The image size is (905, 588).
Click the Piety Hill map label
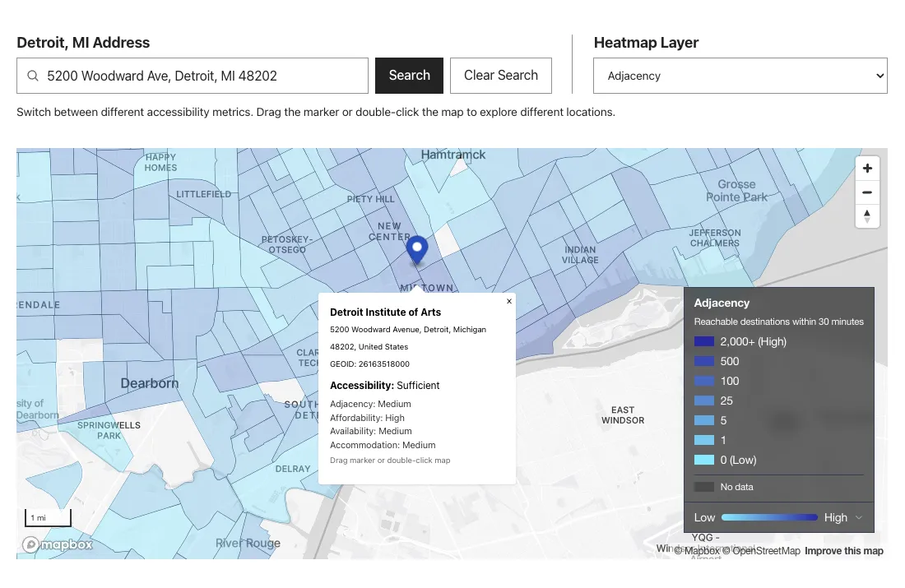tap(370, 199)
